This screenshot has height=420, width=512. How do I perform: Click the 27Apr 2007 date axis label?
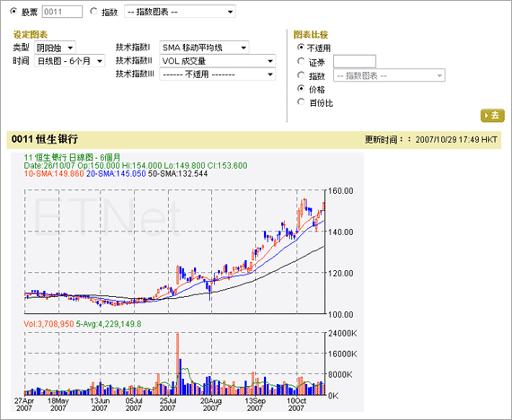click(x=24, y=405)
